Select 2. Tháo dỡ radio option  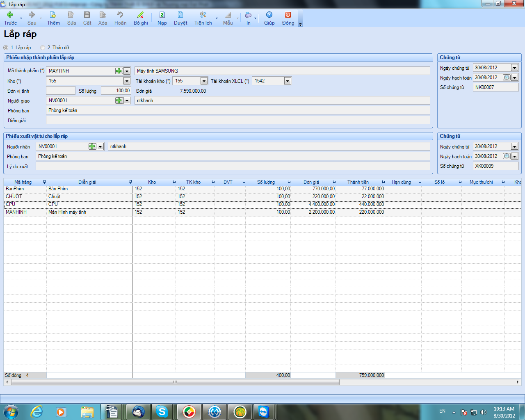43,48
